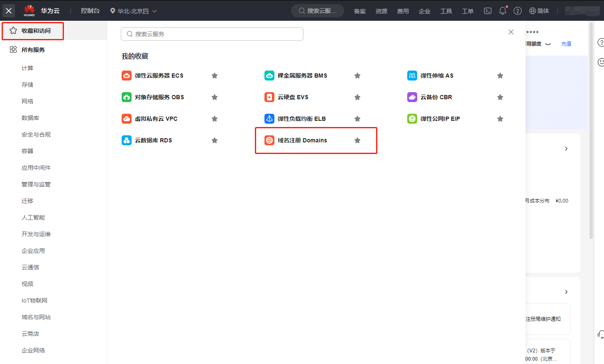The height and width of the screenshot is (364, 604).
Task: Click the page vertical scrollbar
Action: tap(591, 131)
